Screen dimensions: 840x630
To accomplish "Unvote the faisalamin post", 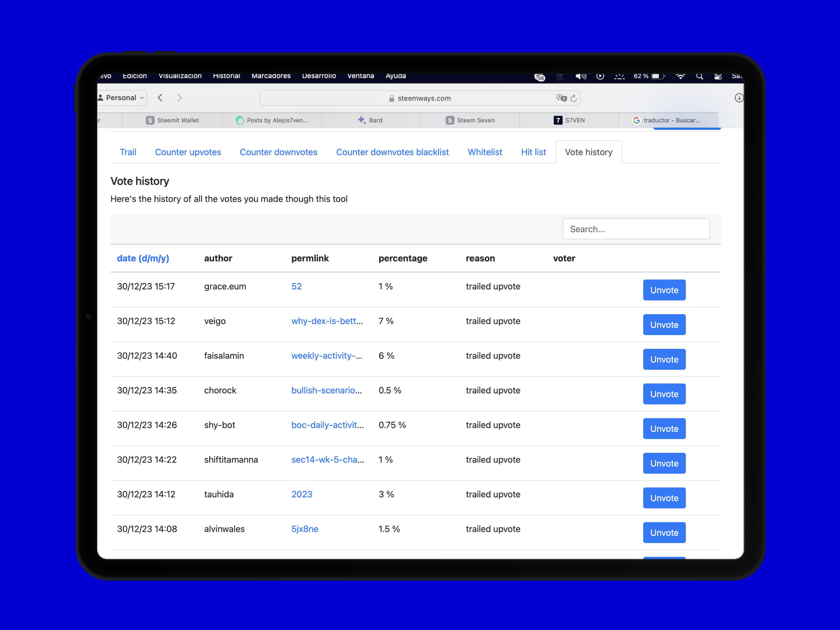I will pos(664,359).
